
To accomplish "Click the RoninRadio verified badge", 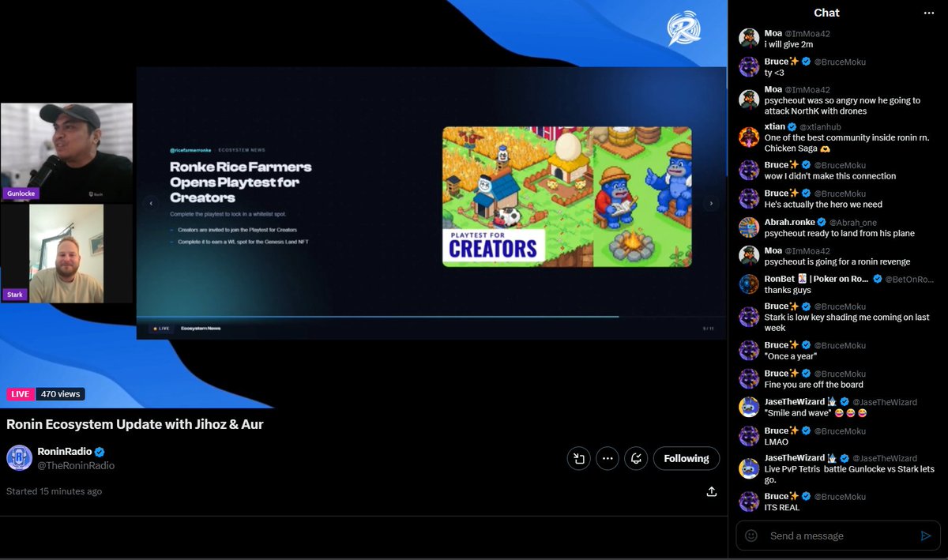I will (x=100, y=452).
